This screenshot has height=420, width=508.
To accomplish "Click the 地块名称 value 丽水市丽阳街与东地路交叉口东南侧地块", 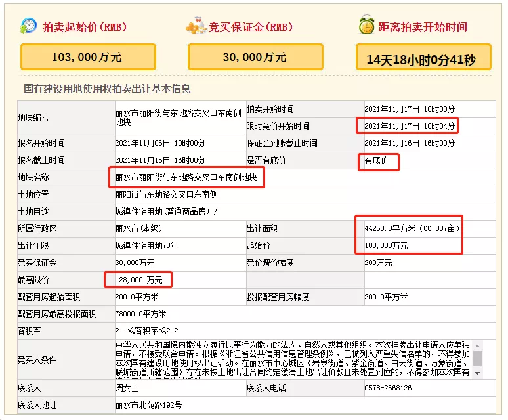I will click(x=186, y=177).
